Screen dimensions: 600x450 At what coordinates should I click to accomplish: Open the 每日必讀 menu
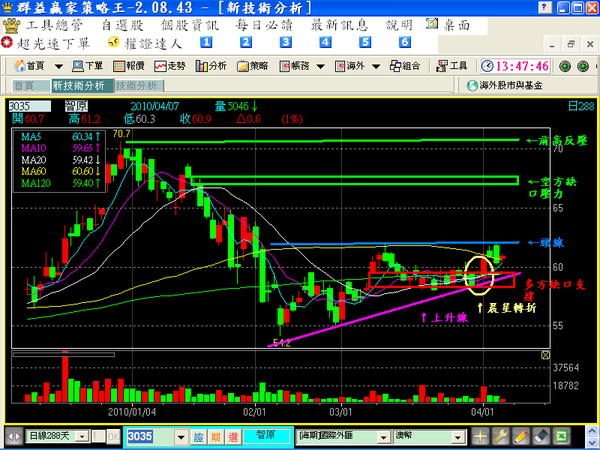(264, 26)
